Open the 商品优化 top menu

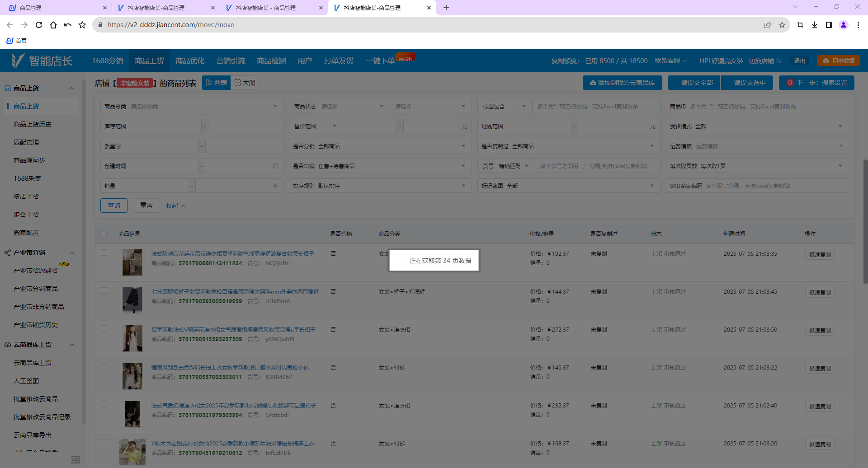[190, 61]
